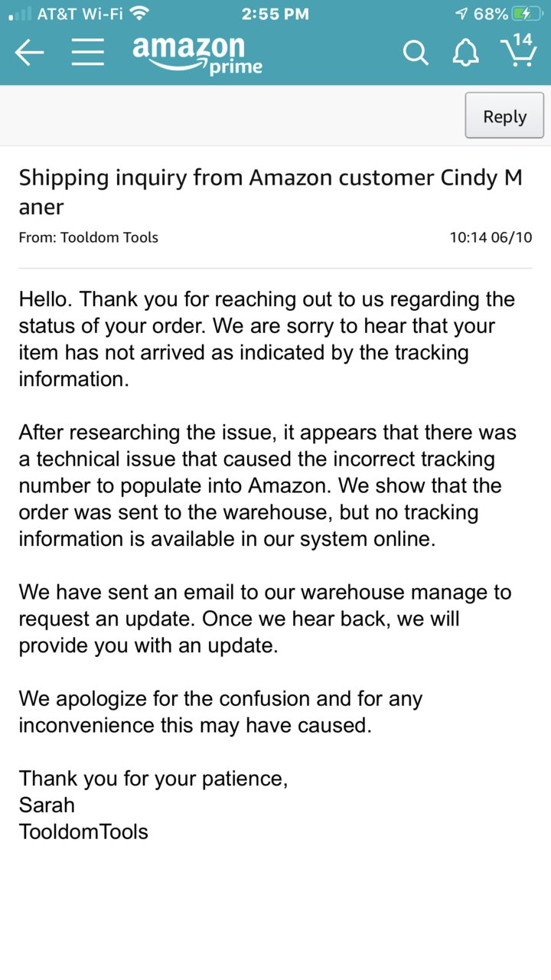Image resolution: width=551 pixels, height=980 pixels.
Task: Tap the cellular signal bars
Action: pyautogui.click(x=20, y=14)
